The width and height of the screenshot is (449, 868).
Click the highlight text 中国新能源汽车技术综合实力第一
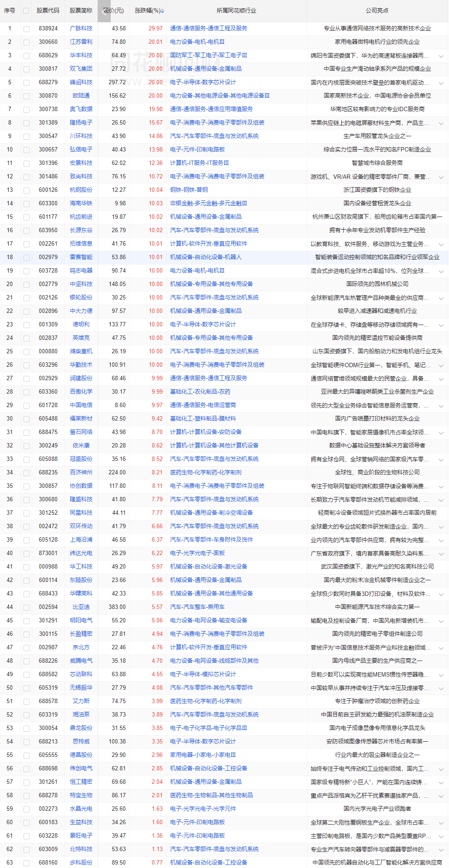click(x=377, y=607)
